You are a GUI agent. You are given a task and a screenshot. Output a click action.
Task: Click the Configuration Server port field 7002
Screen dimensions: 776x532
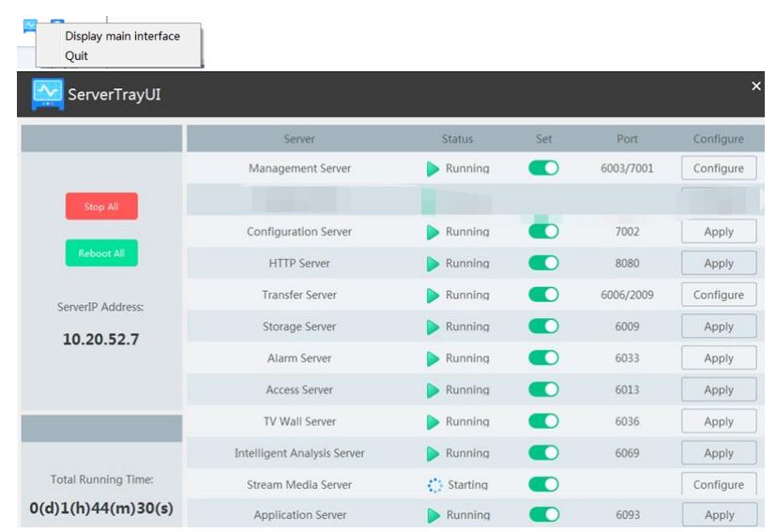tap(627, 232)
